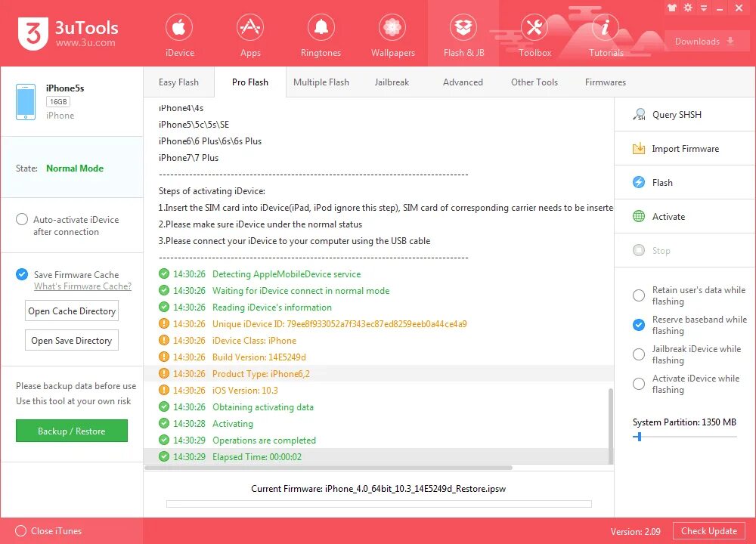Switch to the Advanced tab
The height and width of the screenshot is (544, 756).
pos(463,82)
